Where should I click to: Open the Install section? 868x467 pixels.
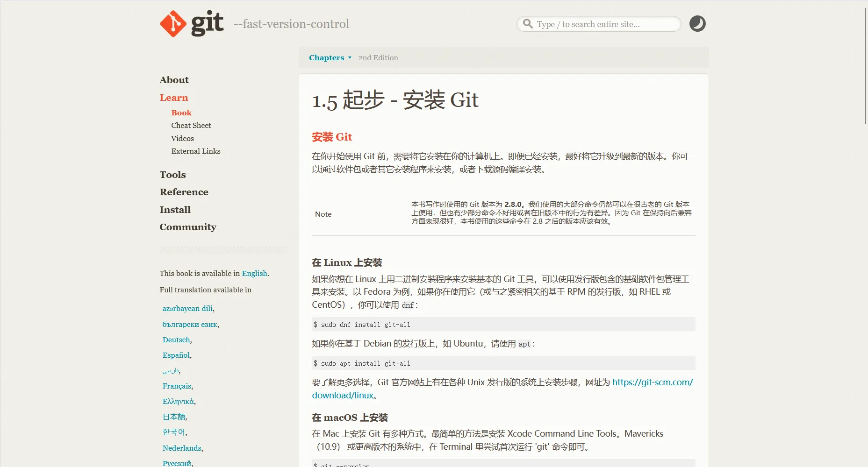(x=175, y=210)
